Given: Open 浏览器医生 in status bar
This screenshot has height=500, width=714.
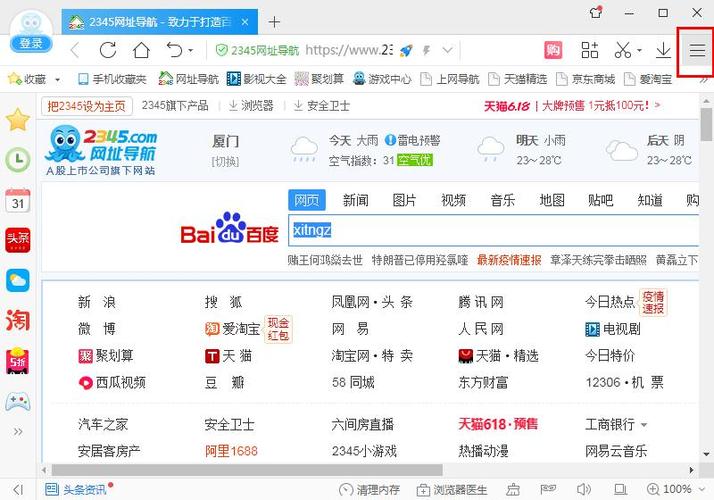Looking at the screenshot, I should 452,490.
